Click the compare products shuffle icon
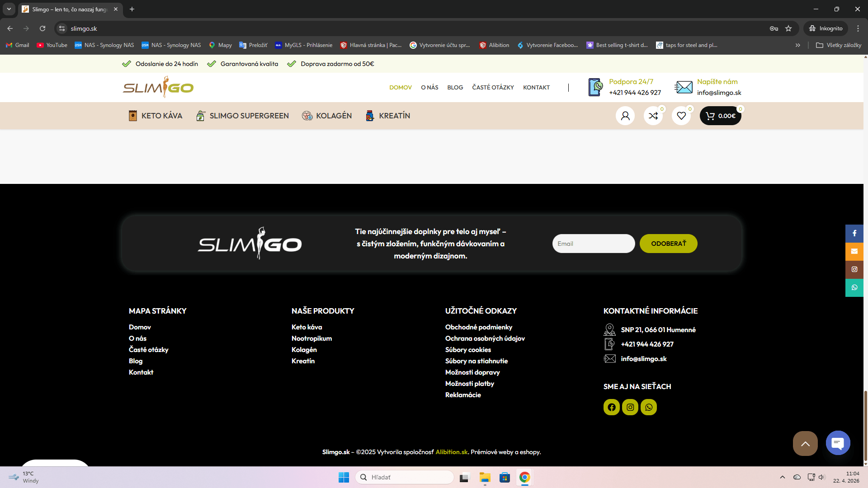The height and width of the screenshot is (488, 868). tap(653, 116)
